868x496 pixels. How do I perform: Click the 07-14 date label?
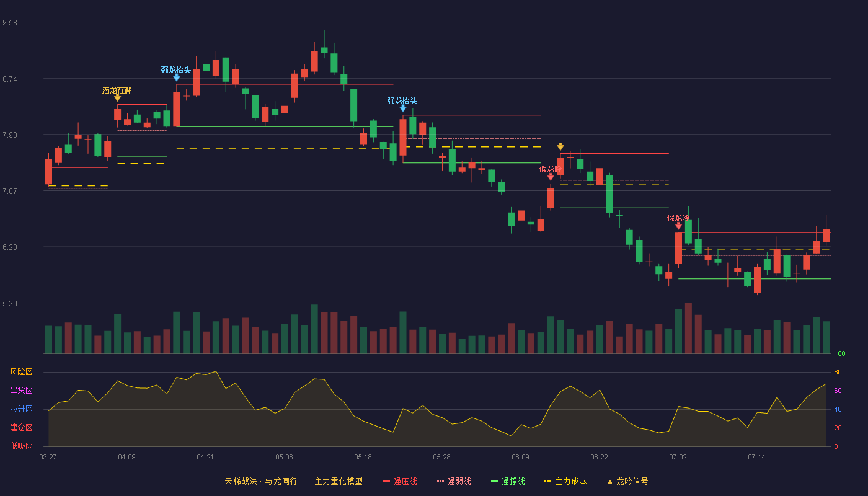coord(756,457)
